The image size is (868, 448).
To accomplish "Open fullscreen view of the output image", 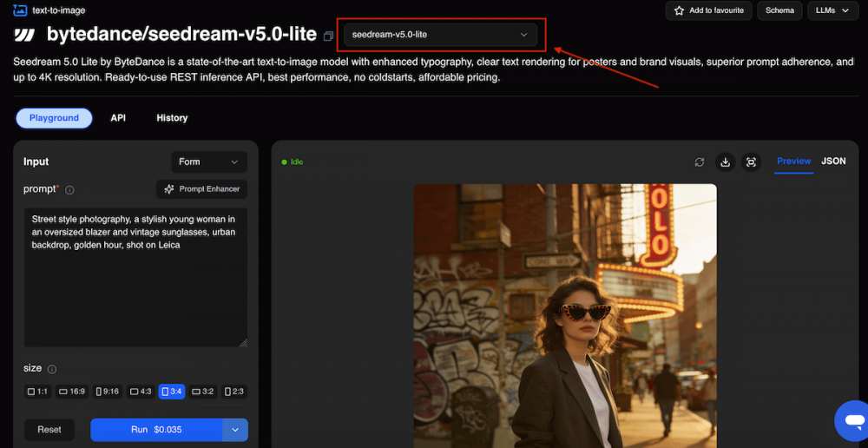I will tap(751, 161).
